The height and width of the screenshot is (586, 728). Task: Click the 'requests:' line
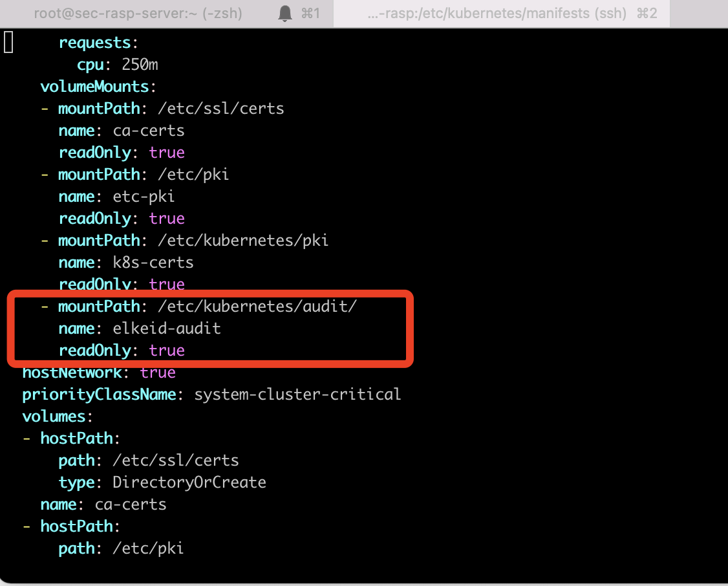pyautogui.click(x=98, y=43)
